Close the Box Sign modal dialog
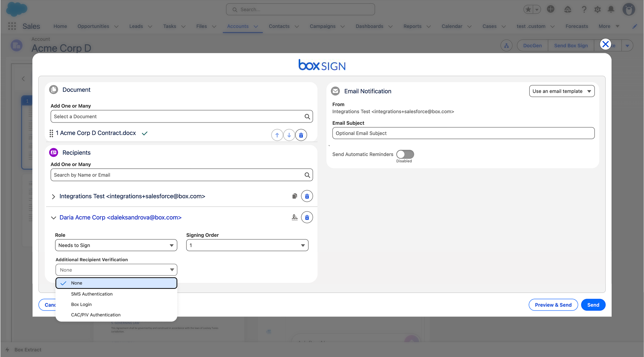 pyautogui.click(x=605, y=44)
